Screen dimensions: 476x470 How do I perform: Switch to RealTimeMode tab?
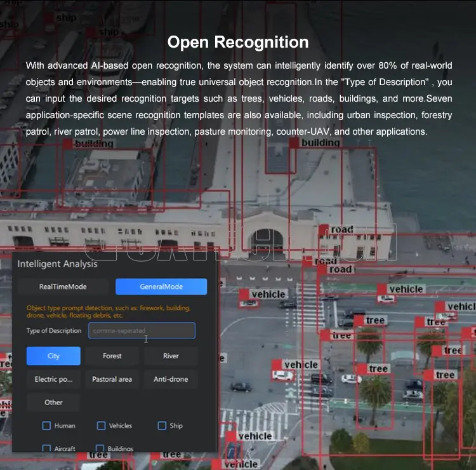coord(63,286)
